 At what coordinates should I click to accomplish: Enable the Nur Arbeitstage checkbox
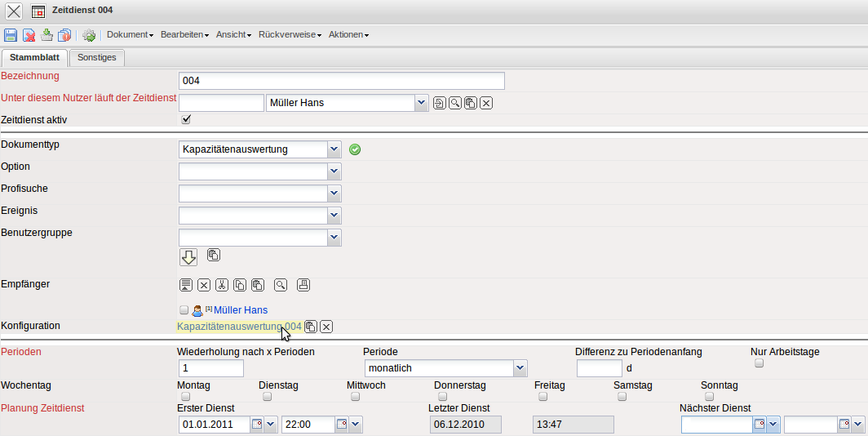[x=759, y=363]
